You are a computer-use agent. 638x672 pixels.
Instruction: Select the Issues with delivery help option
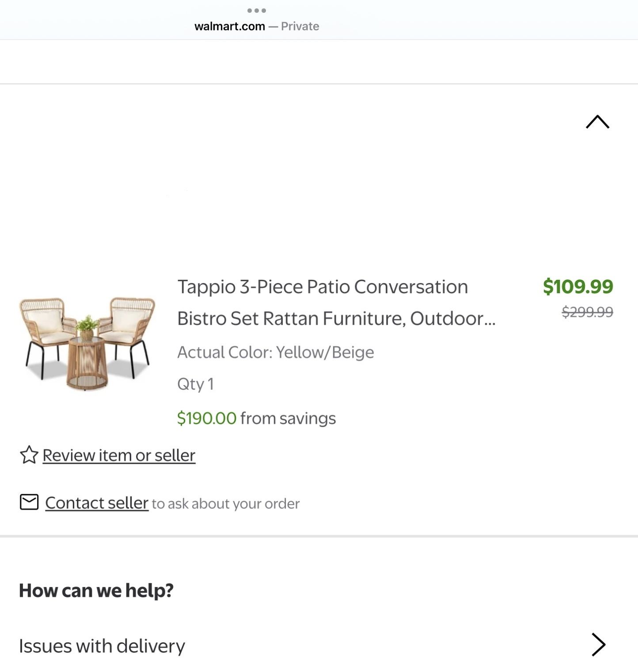click(x=101, y=645)
